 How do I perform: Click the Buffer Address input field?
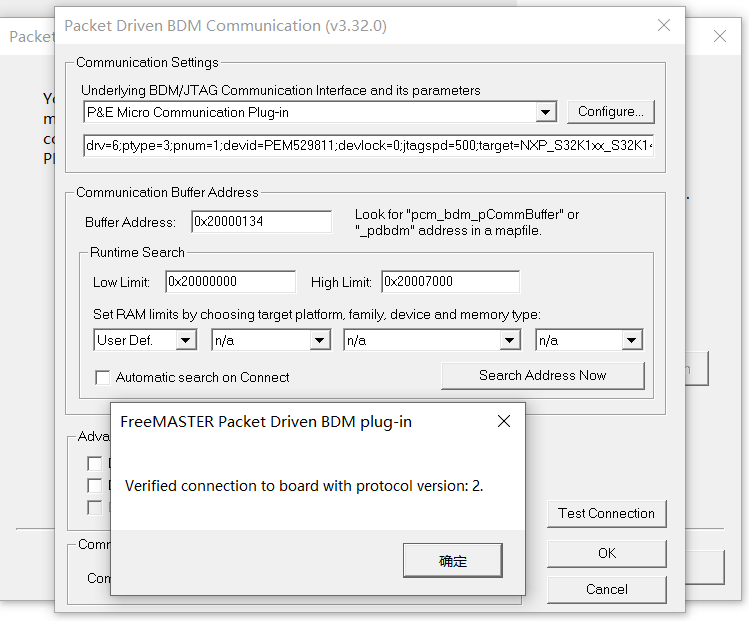261,222
